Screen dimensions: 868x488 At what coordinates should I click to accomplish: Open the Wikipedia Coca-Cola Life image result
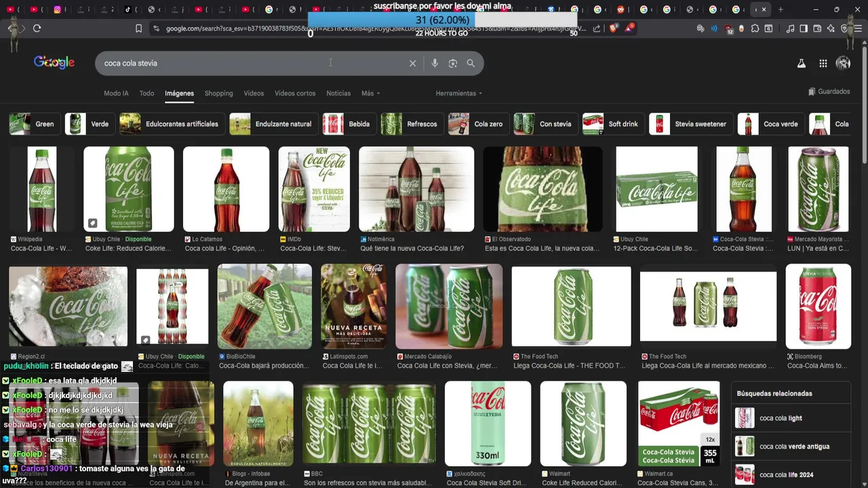click(x=42, y=189)
